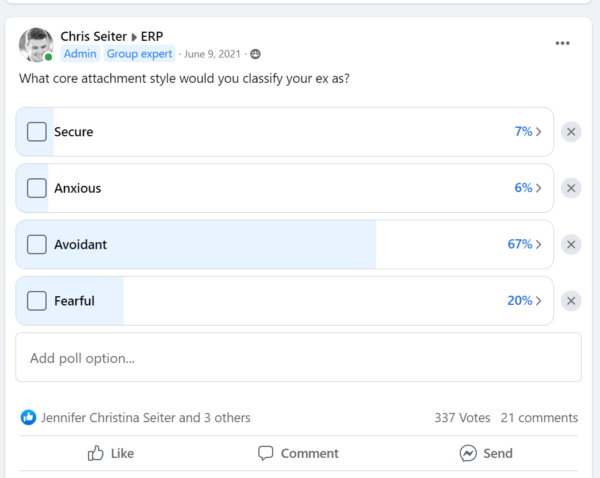Screen dimensions: 600x478
Task: Click the blue like reaction icon
Action: 29,418
